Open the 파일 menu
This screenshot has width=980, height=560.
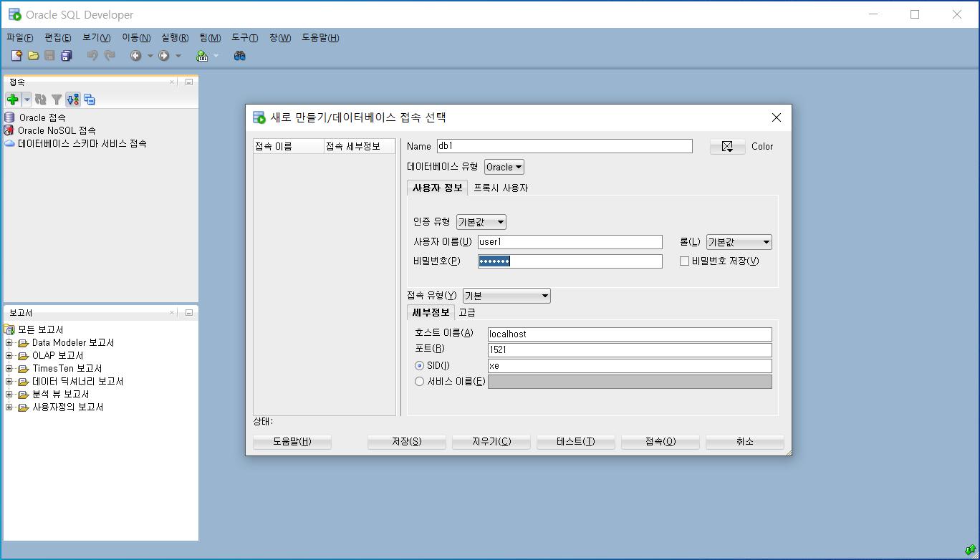tap(20, 38)
